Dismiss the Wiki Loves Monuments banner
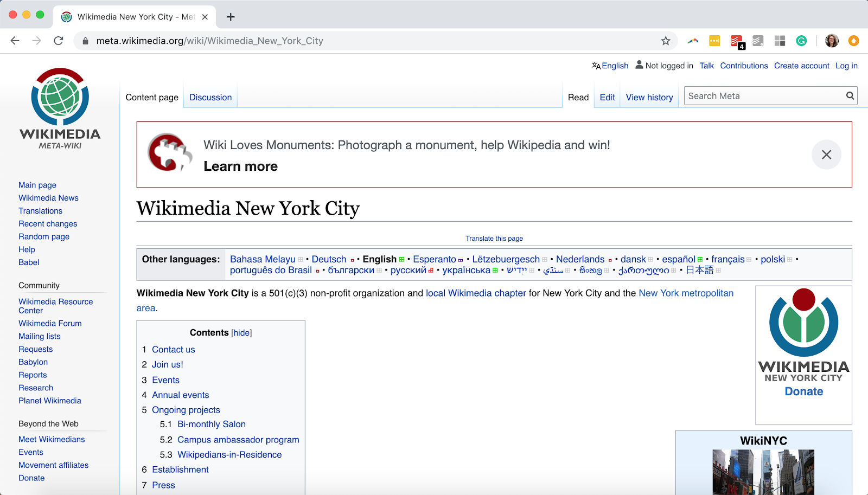Viewport: 868px width, 495px height. coord(826,155)
